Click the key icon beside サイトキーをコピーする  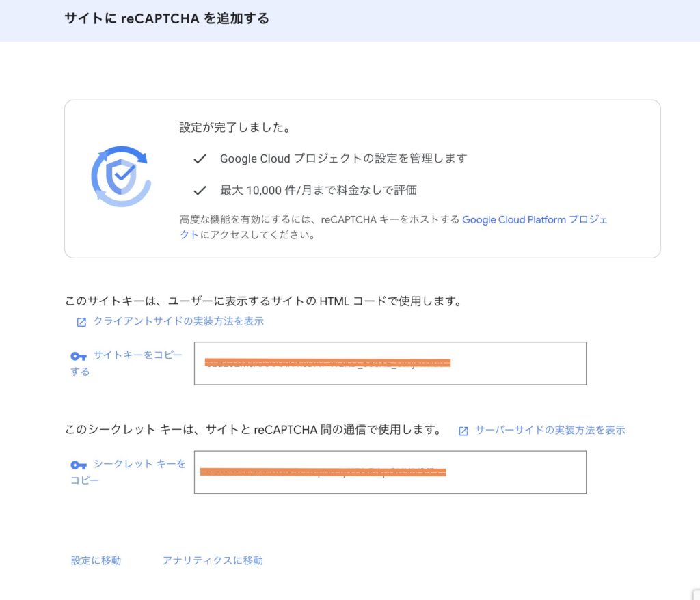[79, 356]
